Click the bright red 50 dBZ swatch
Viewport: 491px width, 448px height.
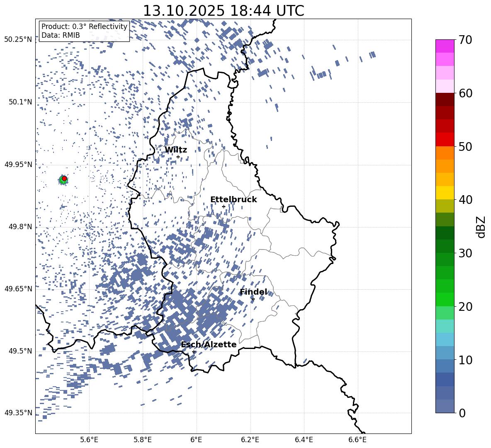tap(445, 140)
